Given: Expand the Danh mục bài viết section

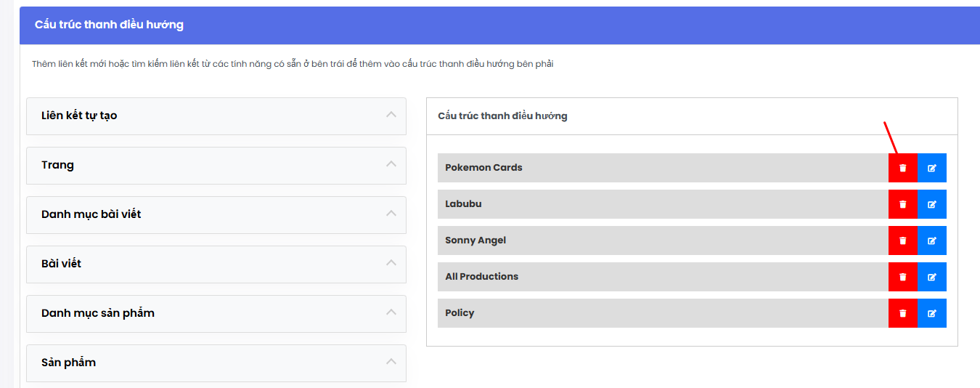Looking at the screenshot, I should coord(216,215).
